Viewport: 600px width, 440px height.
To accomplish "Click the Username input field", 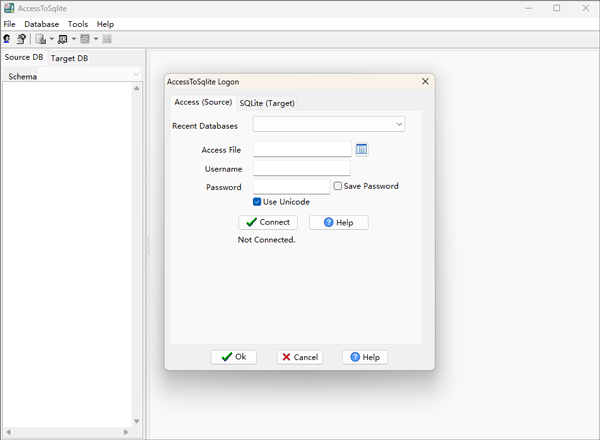I will click(302, 168).
